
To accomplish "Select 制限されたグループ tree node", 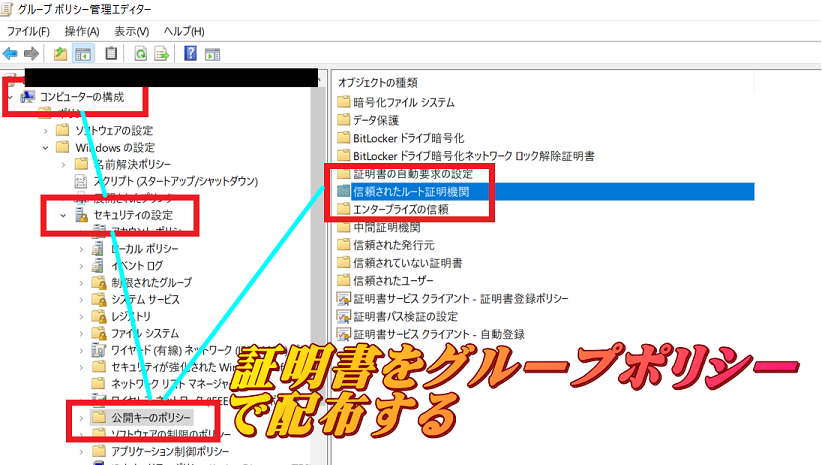I will (x=151, y=283).
